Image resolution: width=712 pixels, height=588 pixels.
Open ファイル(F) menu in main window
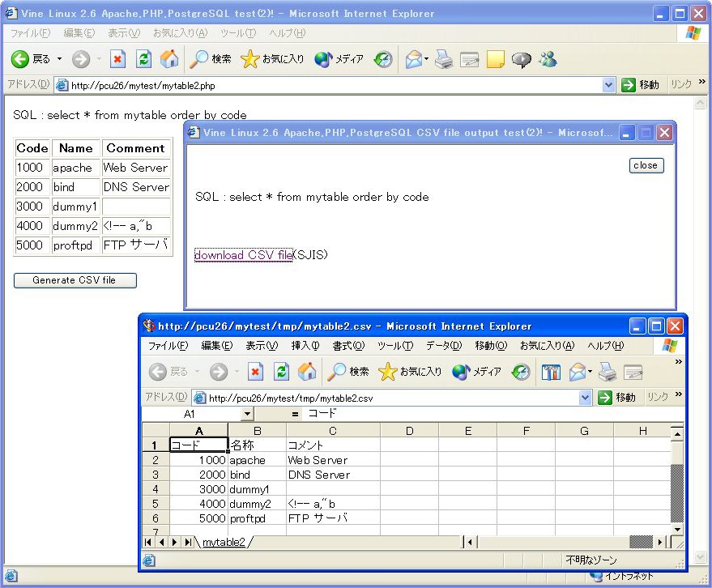click(31, 33)
